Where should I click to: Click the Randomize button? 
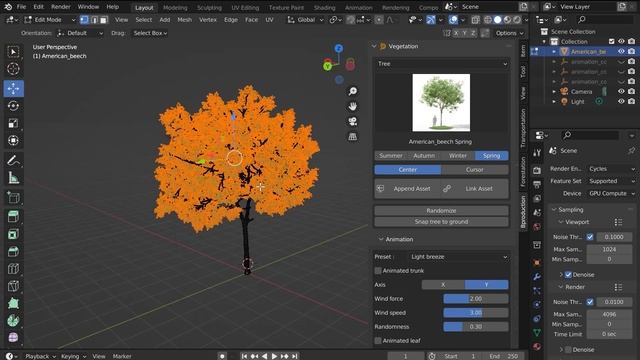point(441,211)
